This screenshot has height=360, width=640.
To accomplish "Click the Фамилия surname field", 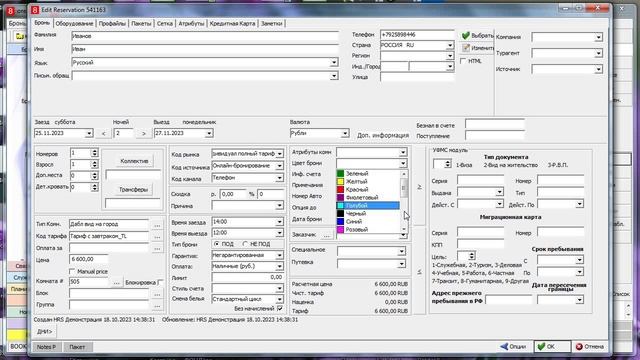I will point(205,36).
